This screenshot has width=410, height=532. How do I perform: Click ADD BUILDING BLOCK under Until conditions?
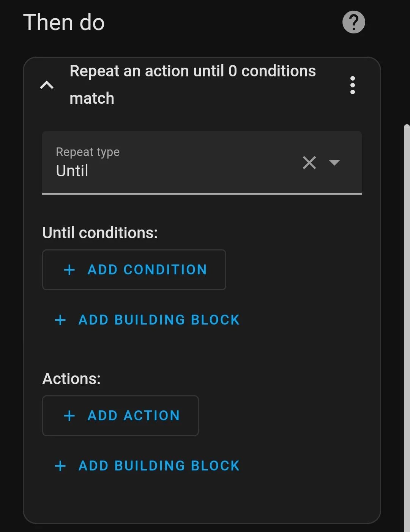point(159,320)
